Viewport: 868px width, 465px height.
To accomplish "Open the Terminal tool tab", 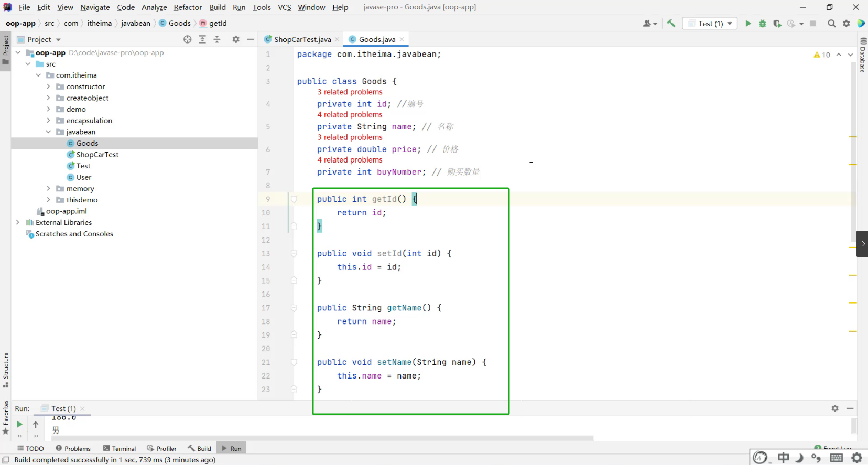I will (120, 449).
